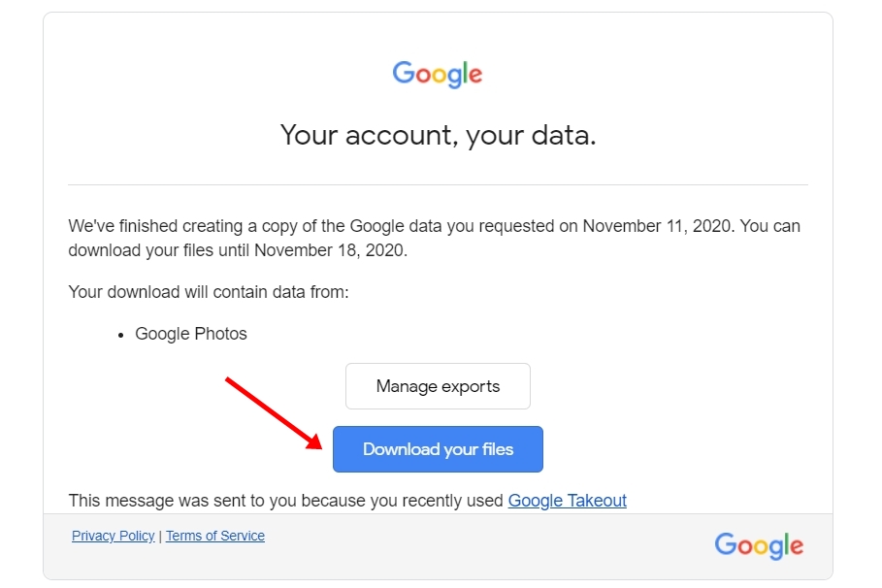Click the pipe separator between the footer links
This screenshot has width=882, height=588.
click(160, 537)
